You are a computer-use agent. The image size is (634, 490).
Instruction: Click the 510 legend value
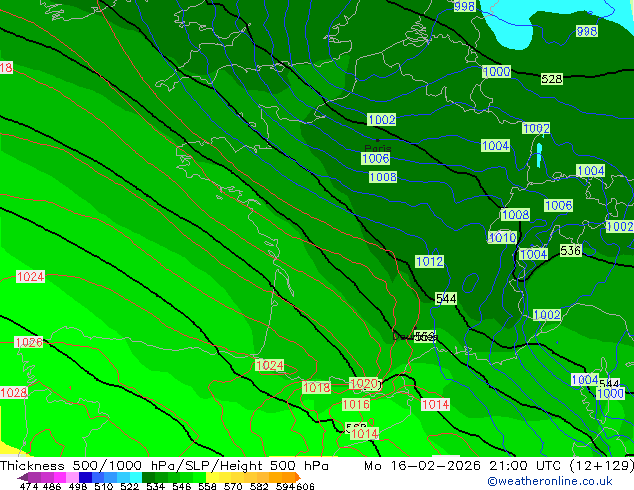pyautogui.click(x=104, y=486)
